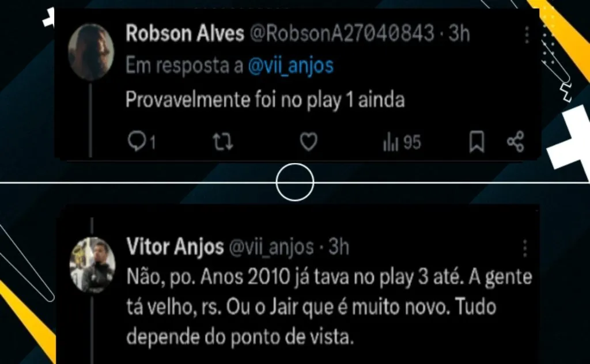Bookmark Robson Alves' reply
The width and height of the screenshot is (590, 364).
[476, 142]
